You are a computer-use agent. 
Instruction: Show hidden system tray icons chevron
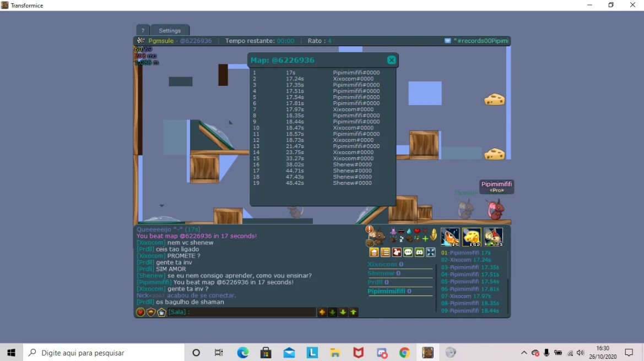click(x=524, y=352)
